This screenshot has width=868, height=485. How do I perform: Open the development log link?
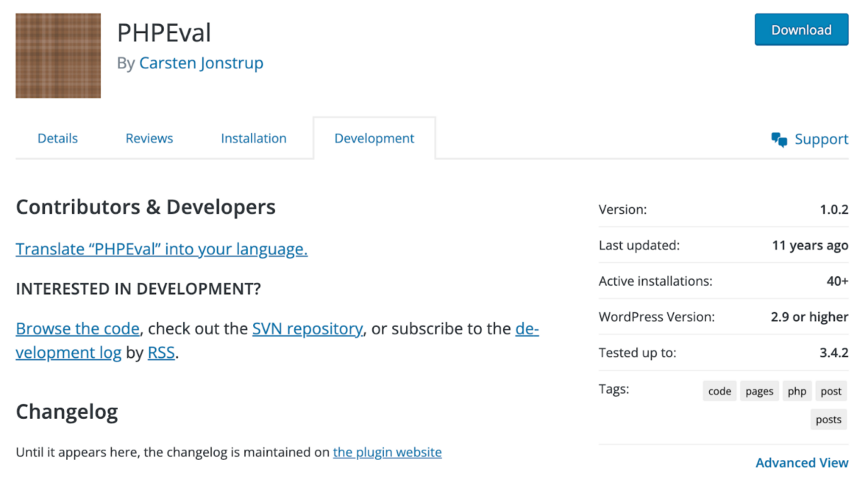click(x=68, y=352)
